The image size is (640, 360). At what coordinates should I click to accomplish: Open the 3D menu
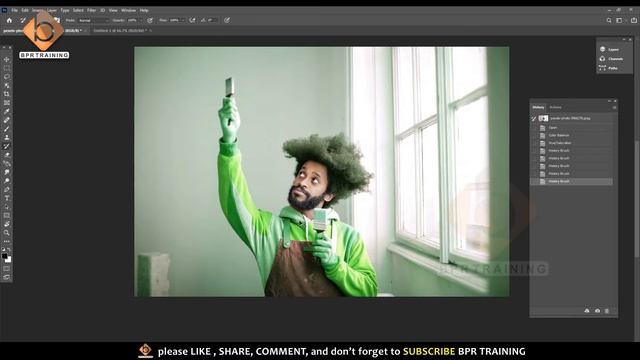[102, 10]
